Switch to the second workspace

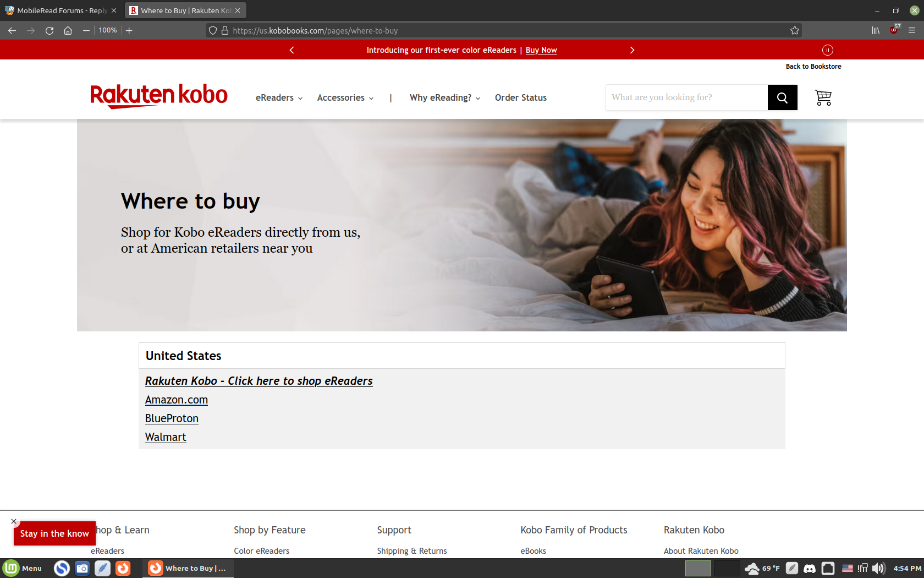[x=727, y=568]
